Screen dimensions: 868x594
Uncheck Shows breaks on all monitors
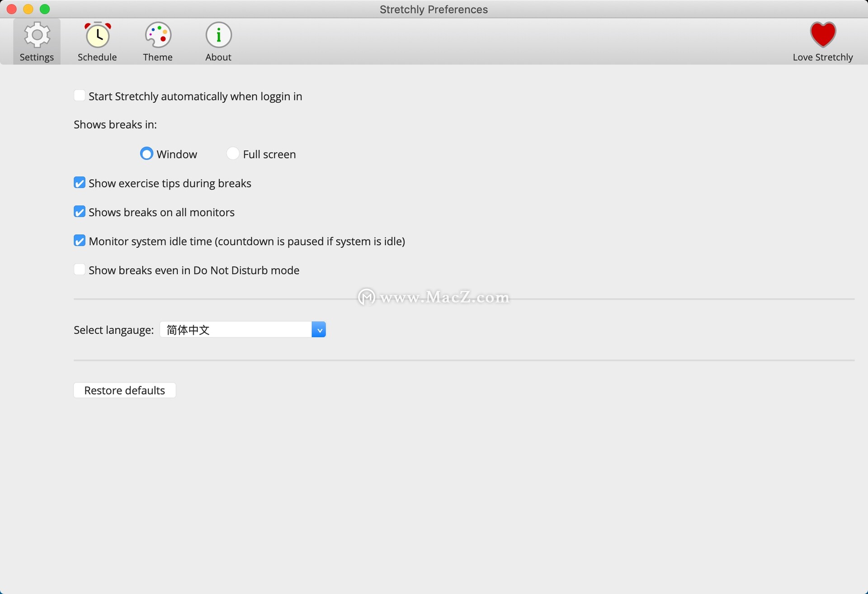[x=80, y=212]
